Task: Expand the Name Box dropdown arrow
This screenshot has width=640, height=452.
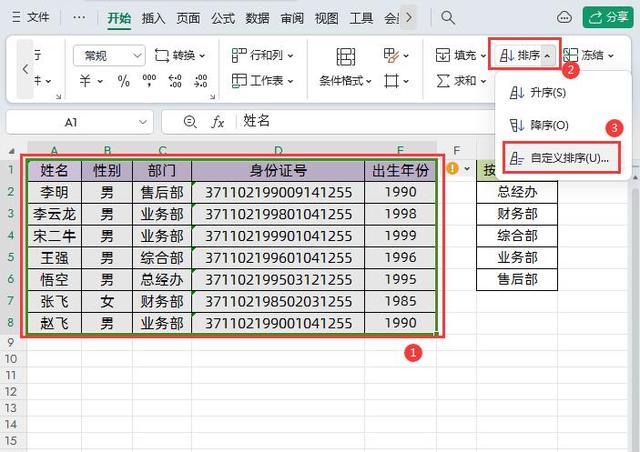Action: click(142, 122)
